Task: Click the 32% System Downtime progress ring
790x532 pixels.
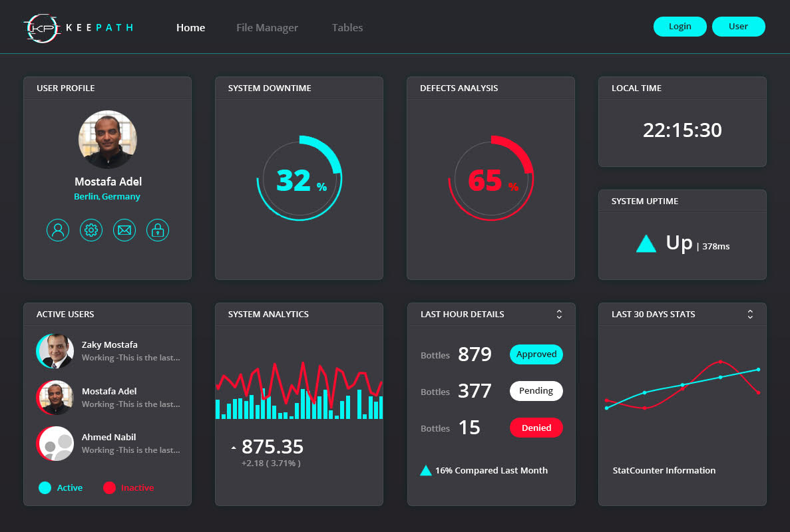Action: (299, 180)
